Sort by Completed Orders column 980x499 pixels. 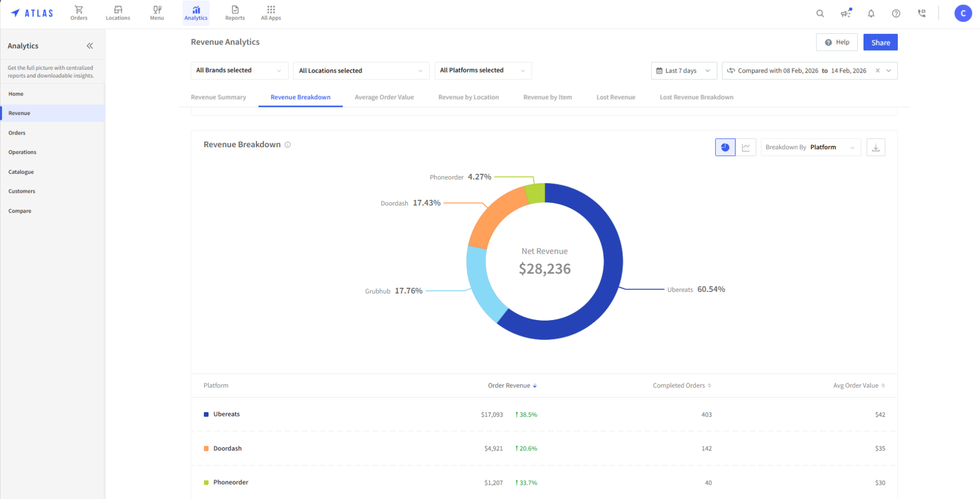pyautogui.click(x=682, y=385)
